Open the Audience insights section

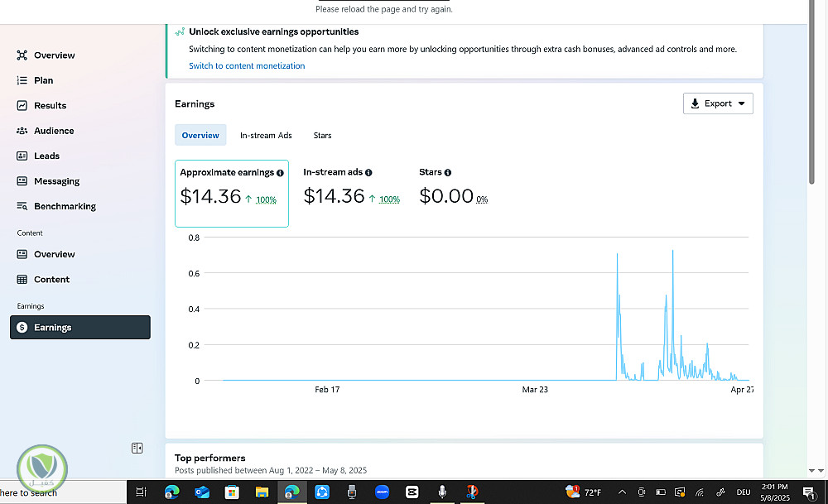coord(53,131)
